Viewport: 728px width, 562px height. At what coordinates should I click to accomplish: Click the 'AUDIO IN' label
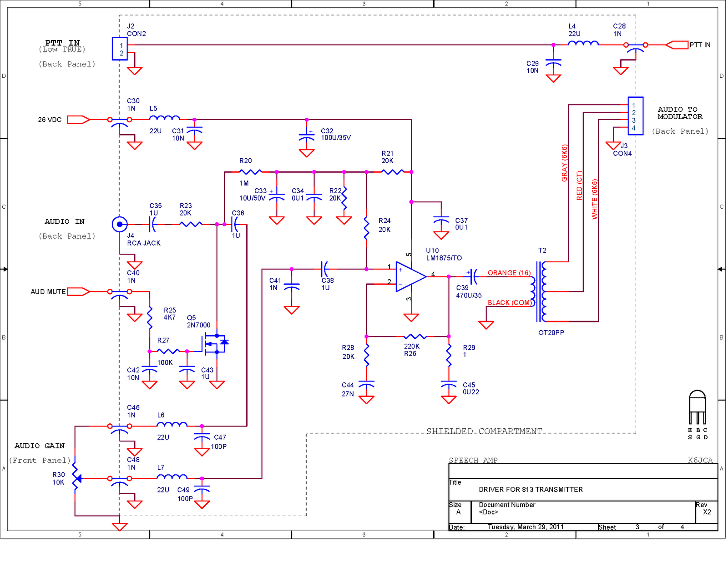pos(65,221)
